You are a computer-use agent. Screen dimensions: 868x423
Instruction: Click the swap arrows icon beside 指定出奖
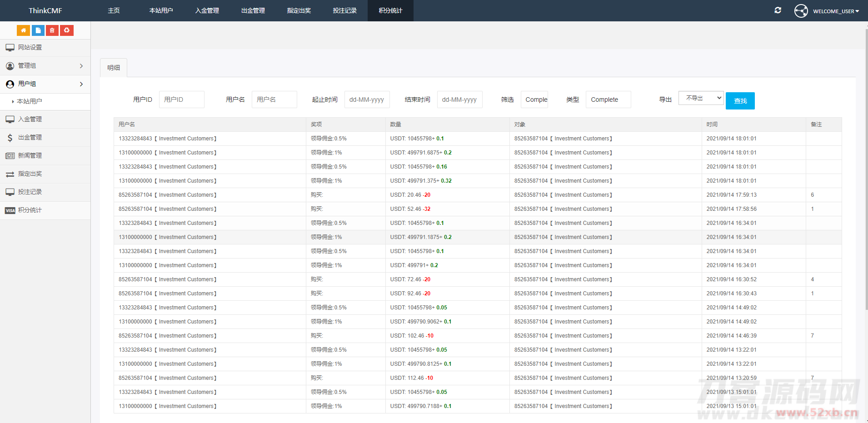tap(10, 174)
